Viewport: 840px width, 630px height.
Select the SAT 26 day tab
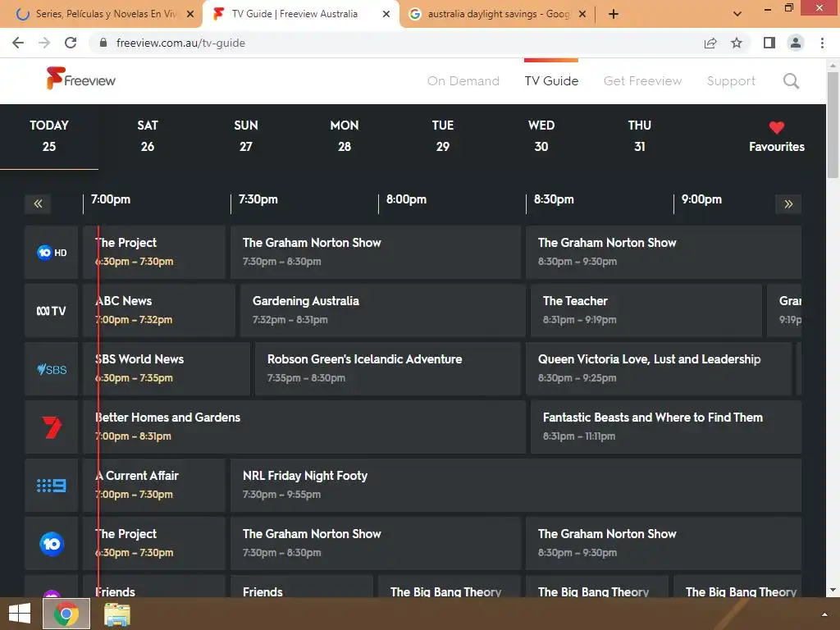tap(148, 136)
